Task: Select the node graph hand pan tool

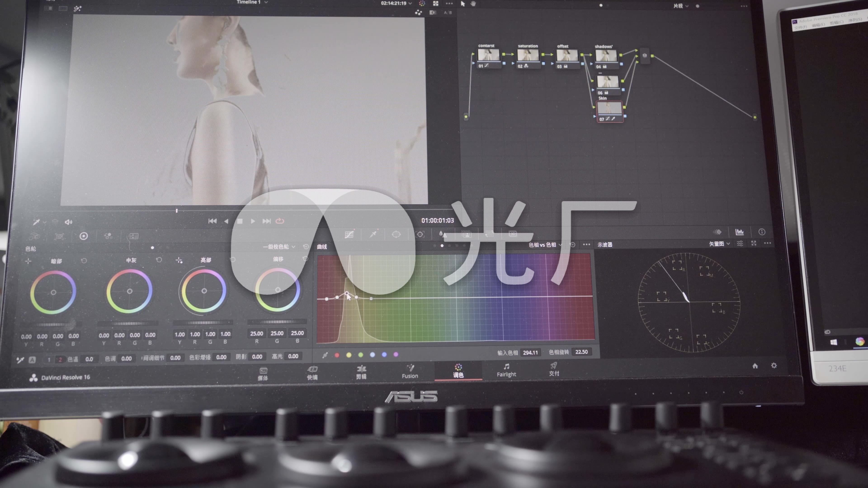Action: pyautogui.click(x=473, y=4)
